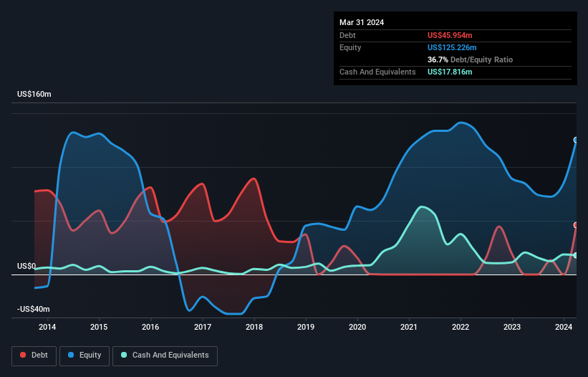Select the Debt endpoint marker for 2024

(x=576, y=225)
